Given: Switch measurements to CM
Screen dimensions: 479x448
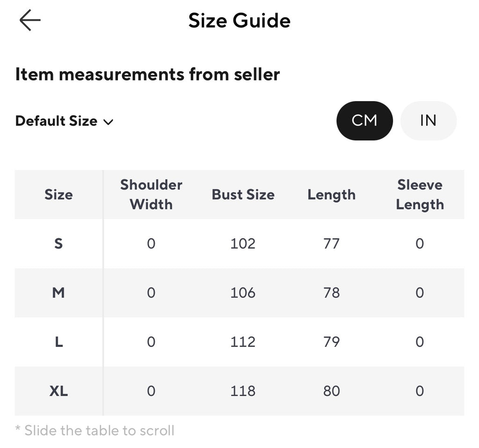Looking at the screenshot, I should point(364,120).
